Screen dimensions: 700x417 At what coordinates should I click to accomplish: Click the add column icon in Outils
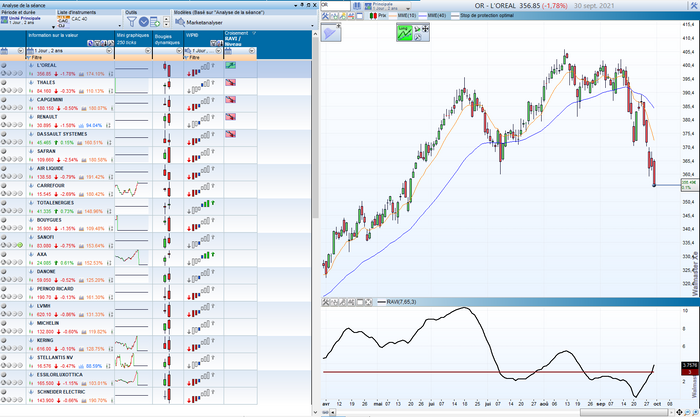(155, 21)
